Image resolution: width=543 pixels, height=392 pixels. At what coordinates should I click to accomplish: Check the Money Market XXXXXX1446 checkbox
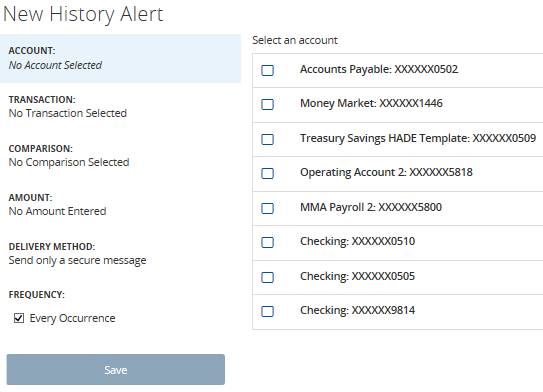pyautogui.click(x=267, y=104)
